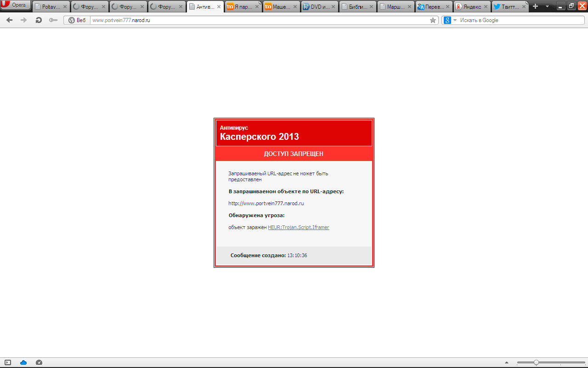Close the Антив... tab
588x368 pixels.
(219, 7)
